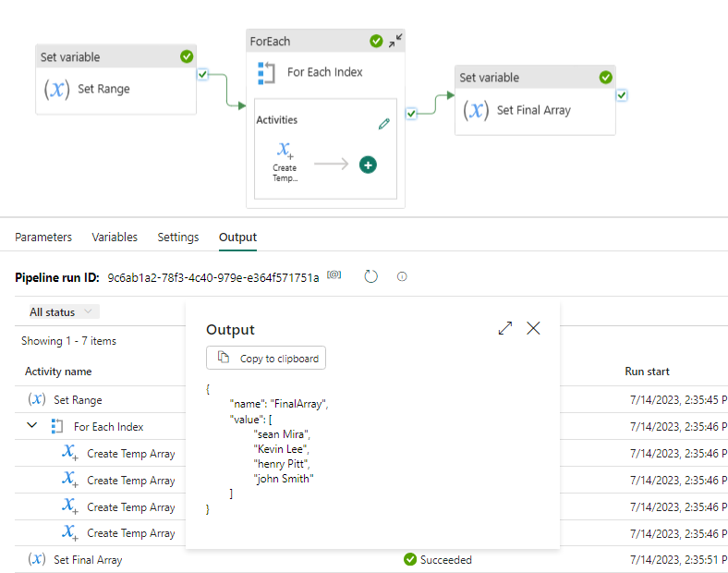The height and width of the screenshot is (573, 728).
Task: Switch to the Parameters tab
Action: point(43,238)
